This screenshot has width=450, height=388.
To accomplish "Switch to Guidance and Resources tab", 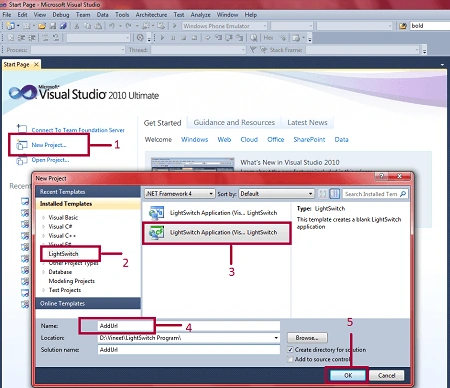I will pyautogui.click(x=234, y=123).
